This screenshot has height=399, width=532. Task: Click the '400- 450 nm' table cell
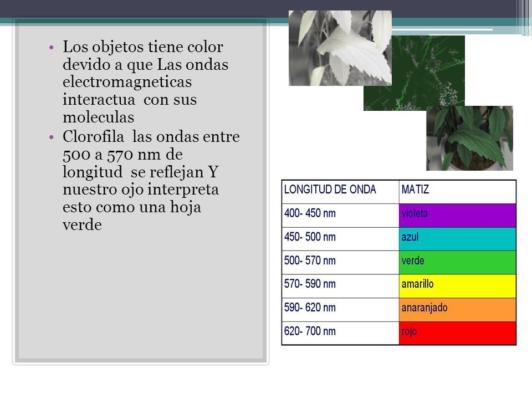(340, 216)
